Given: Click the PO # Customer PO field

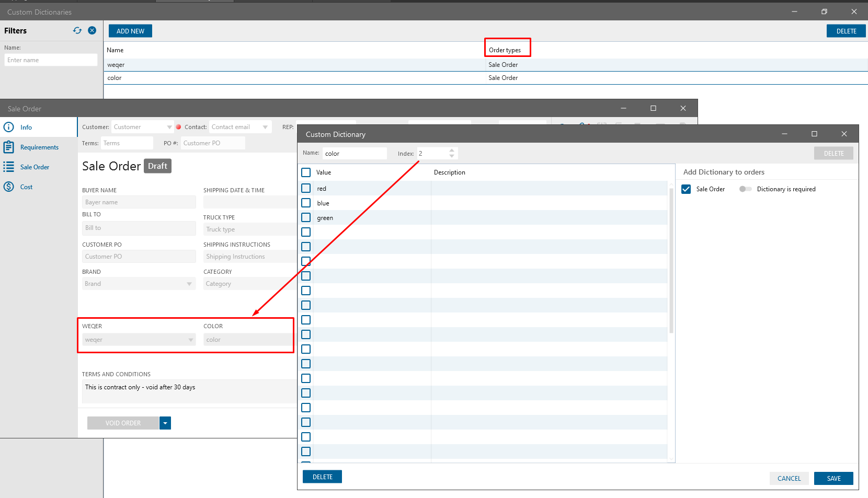Looking at the screenshot, I should tap(213, 143).
